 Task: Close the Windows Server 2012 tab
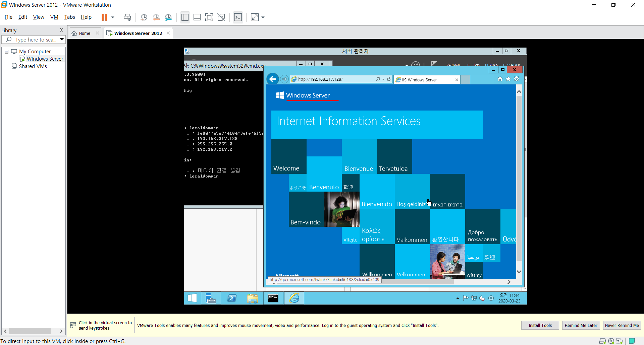tap(168, 33)
